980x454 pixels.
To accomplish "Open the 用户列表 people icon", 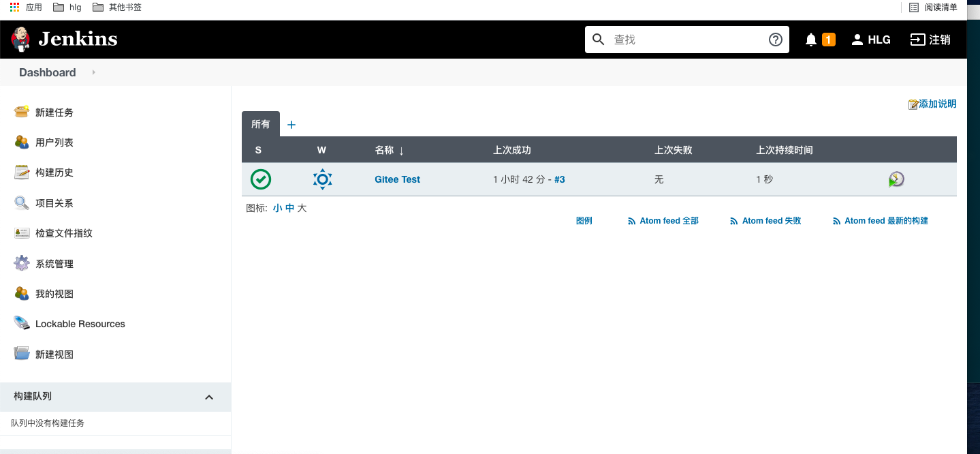I will pos(22,142).
